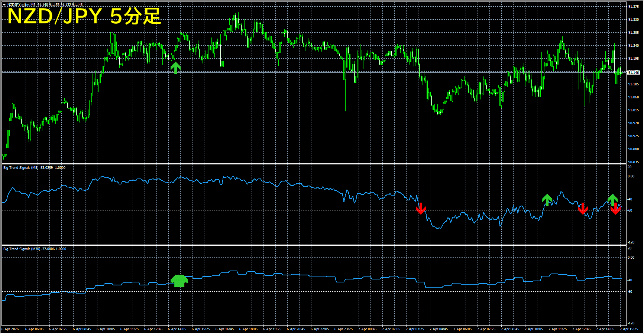Click the 7 Apr 03:25 time axis label
This screenshot has width=644, height=334.
[x=415, y=329]
